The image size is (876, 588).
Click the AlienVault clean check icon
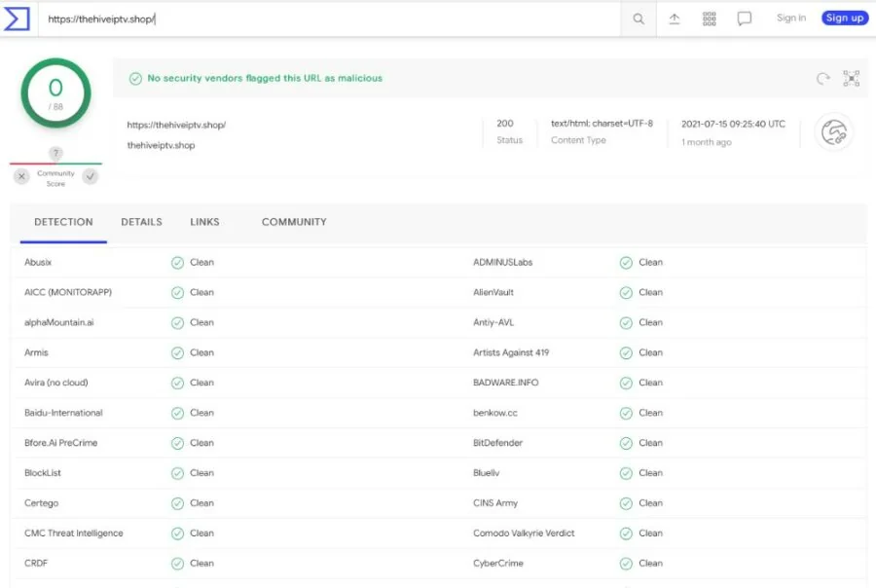coord(626,293)
